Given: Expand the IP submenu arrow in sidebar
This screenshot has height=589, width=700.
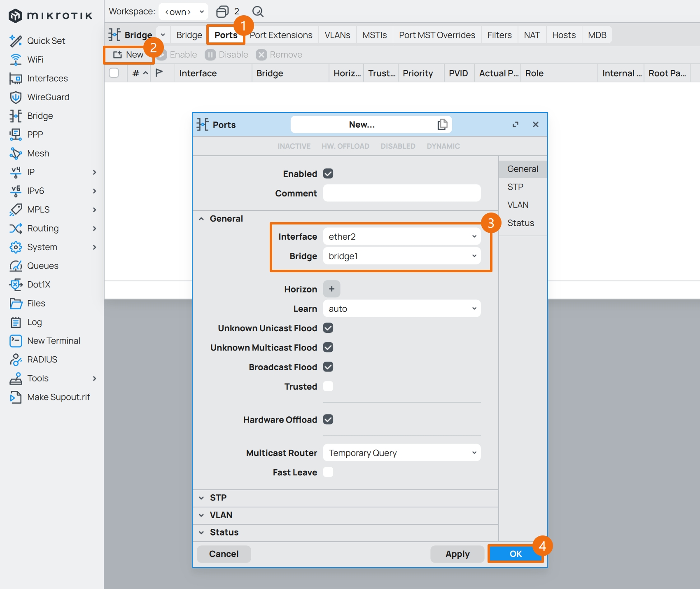Looking at the screenshot, I should point(94,172).
